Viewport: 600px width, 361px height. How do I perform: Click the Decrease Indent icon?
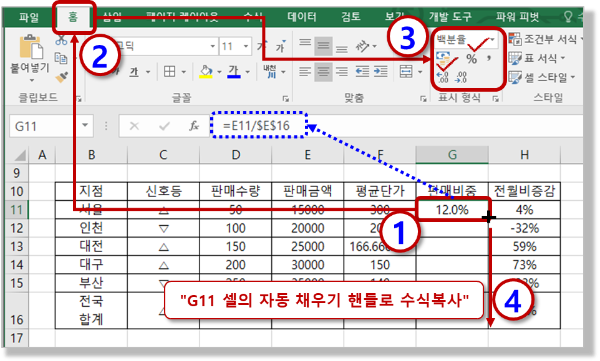pos(362,72)
